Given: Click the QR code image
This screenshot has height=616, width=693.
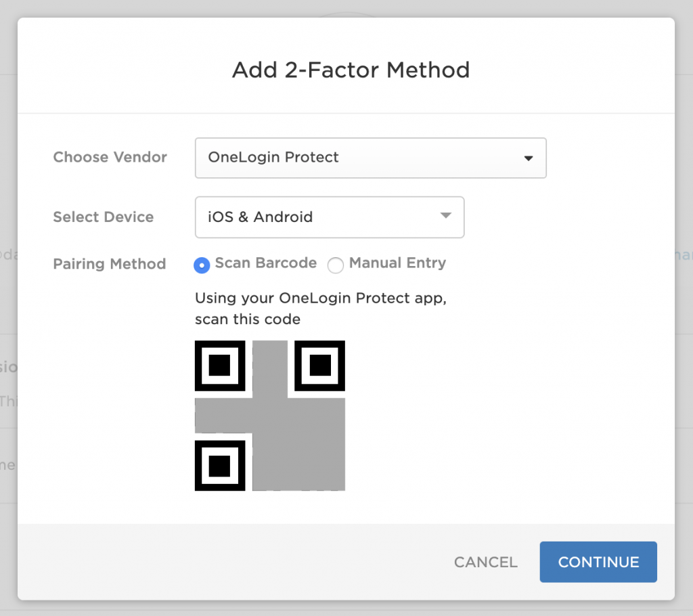Looking at the screenshot, I should tap(269, 415).
